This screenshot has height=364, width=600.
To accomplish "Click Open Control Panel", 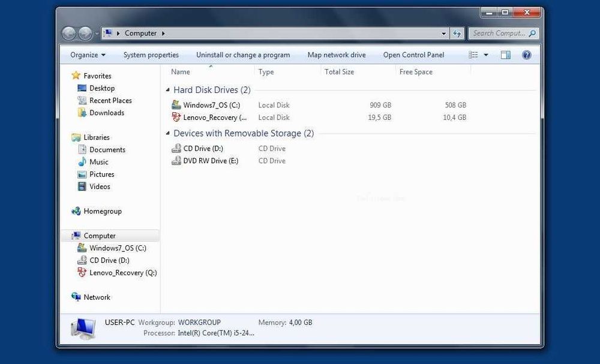I will (413, 55).
